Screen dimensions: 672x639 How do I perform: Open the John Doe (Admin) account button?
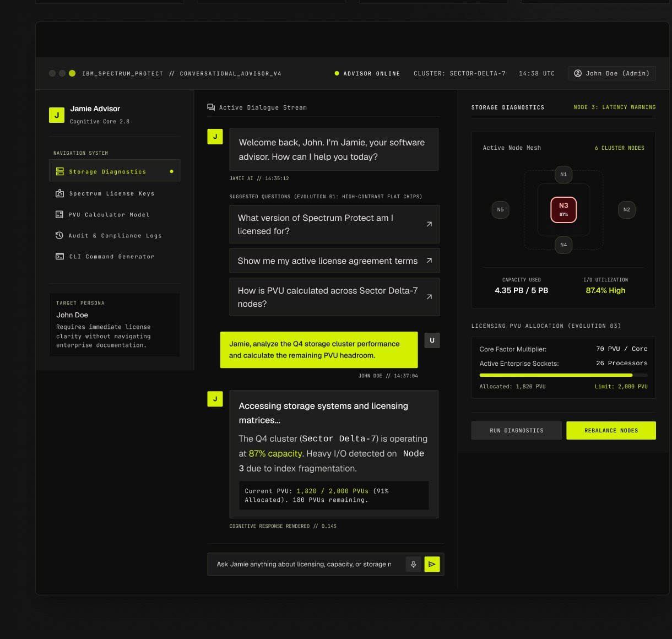(x=611, y=73)
